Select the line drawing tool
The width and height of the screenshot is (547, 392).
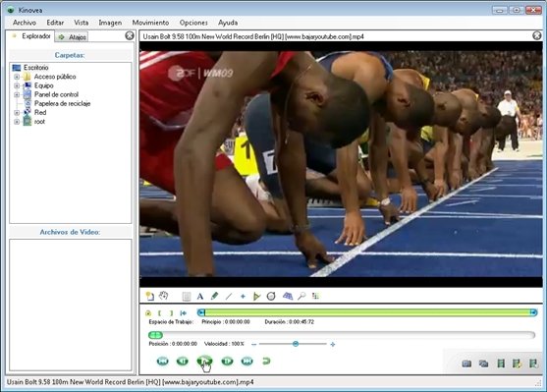point(229,297)
